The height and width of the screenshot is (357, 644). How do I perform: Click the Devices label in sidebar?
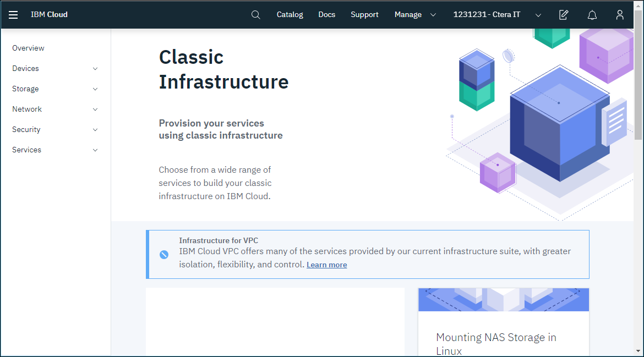[25, 69]
